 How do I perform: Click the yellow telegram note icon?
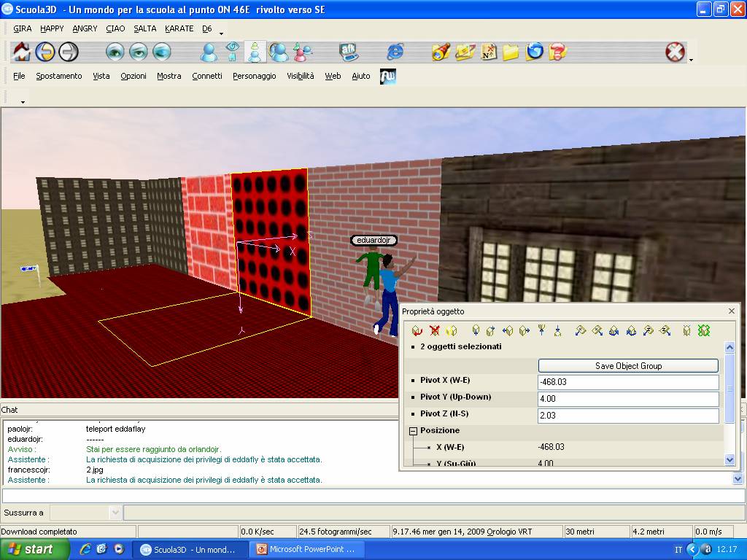(x=465, y=52)
